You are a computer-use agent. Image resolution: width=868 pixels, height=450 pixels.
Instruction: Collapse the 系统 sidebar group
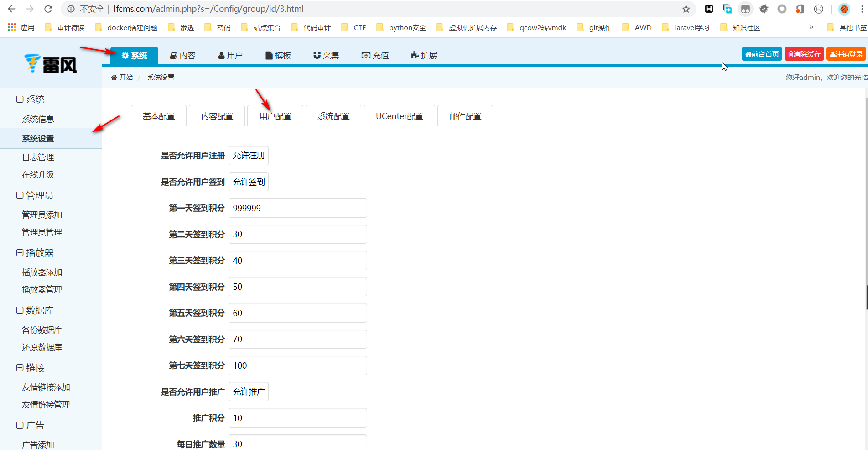[20, 99]
